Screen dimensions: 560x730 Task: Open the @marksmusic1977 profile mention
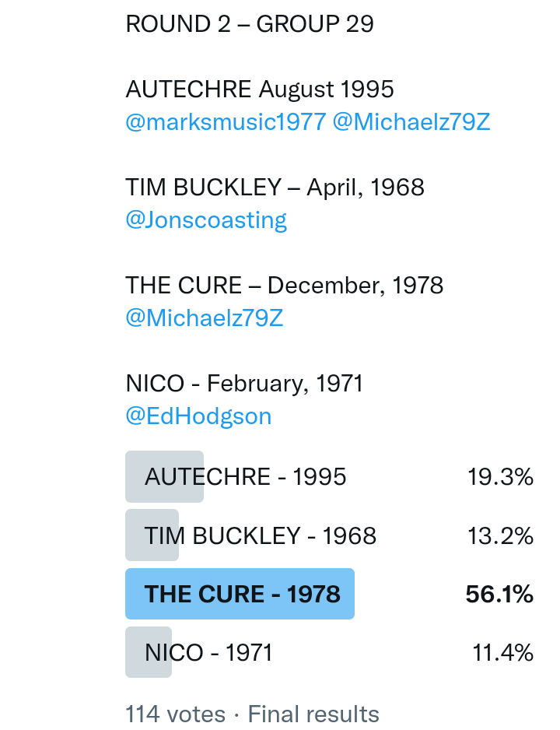(226, 122)
